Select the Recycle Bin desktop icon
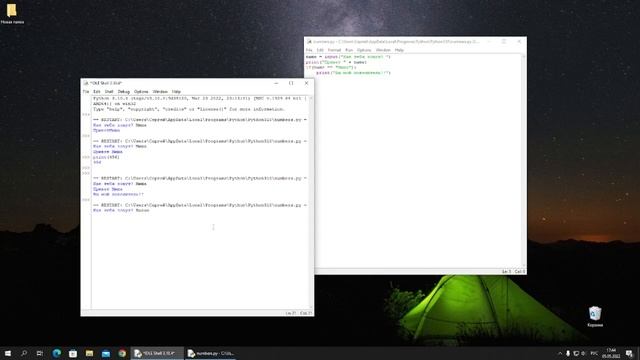This screenshot has height=360, width=640. point(595,317)
